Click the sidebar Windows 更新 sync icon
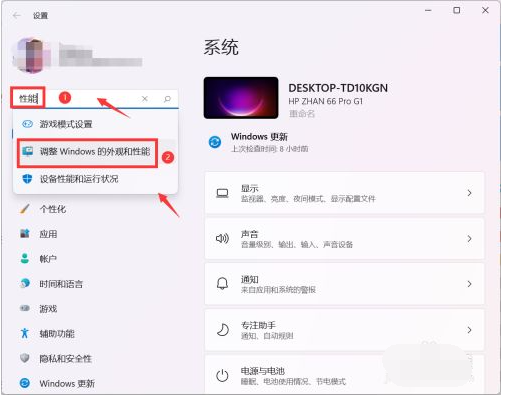The height and width of the screenshot is (397, 505). (x=25, y=383)
